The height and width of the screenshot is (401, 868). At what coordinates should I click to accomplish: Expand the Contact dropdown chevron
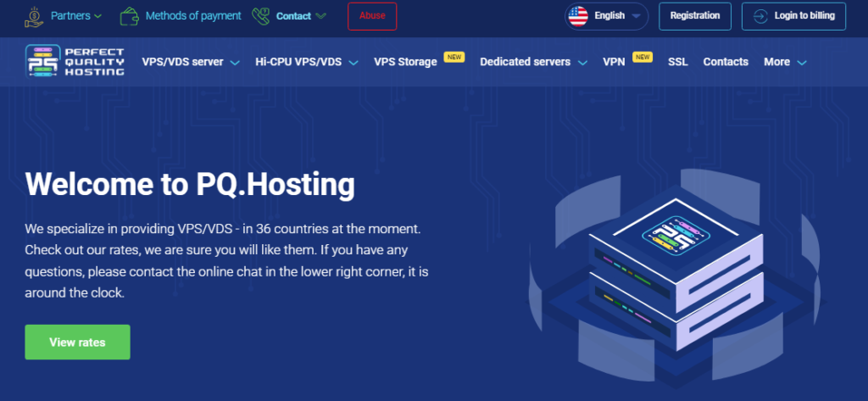pyautogui.click(x=320, y=17)
